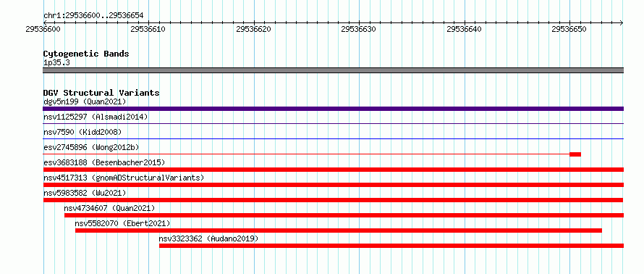Image resolution: width=644 pixels, height=274 pixels.
Task: Click the red bar under nsv3323362
Action: point(391,246)
